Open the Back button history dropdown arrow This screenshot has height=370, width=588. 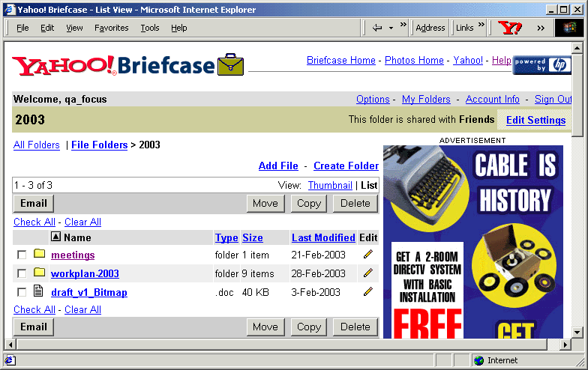(391, 28)
